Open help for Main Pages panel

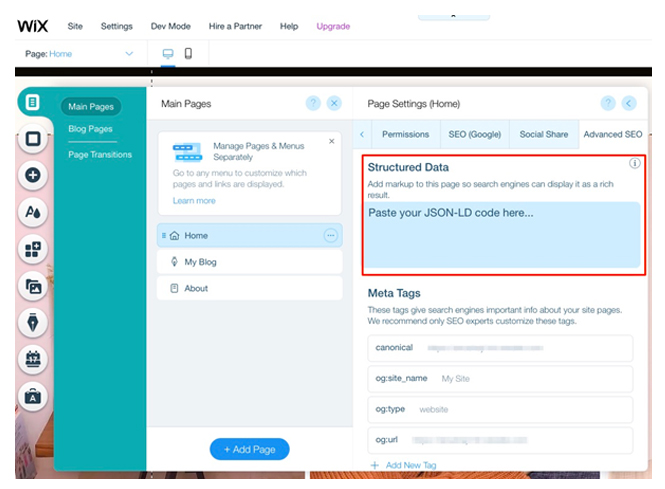[x=313, y=103]
